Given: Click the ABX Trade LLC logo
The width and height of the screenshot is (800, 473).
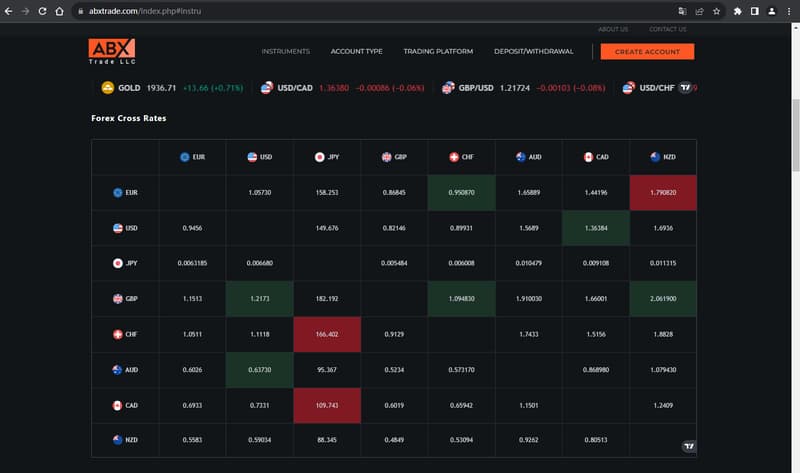Looking at the screenshot, I should pos(111,52).
